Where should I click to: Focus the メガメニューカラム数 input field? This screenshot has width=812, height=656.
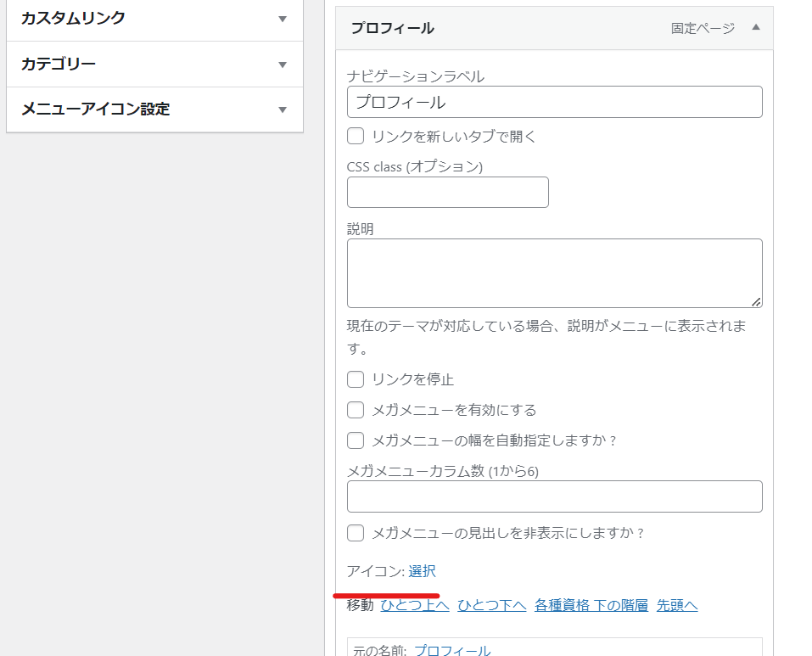coord(555,496)
